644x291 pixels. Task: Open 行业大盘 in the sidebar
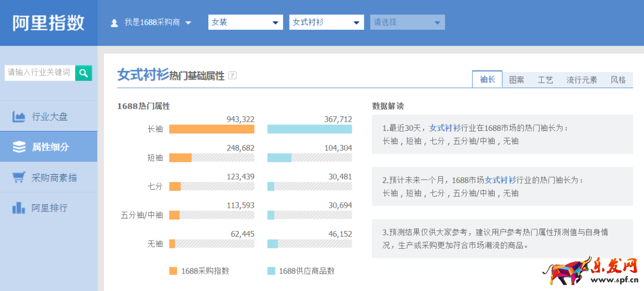tap(49, 117)
